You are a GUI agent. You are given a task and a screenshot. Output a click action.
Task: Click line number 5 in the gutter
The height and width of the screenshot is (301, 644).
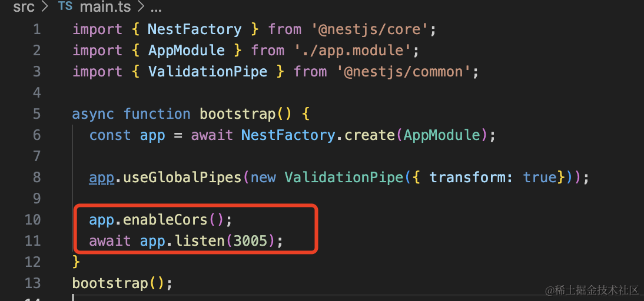[x=36, y=114]
